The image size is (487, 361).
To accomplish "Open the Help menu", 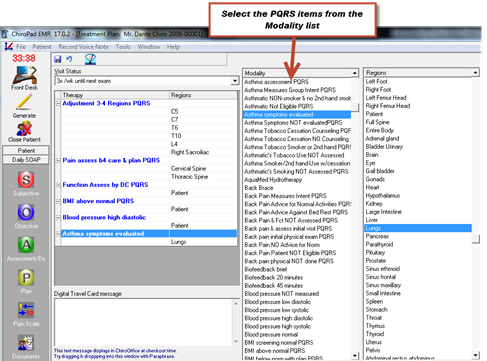I will [173, 47].
